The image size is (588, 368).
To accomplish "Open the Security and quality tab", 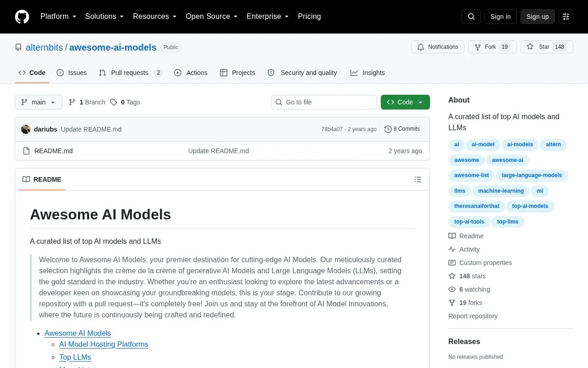I will (302, 73).
